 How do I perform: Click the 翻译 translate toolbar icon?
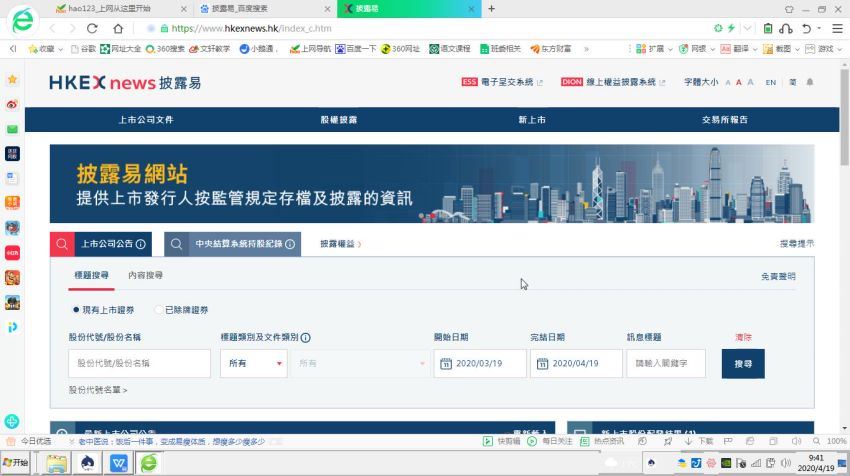[x=726, y=49]
